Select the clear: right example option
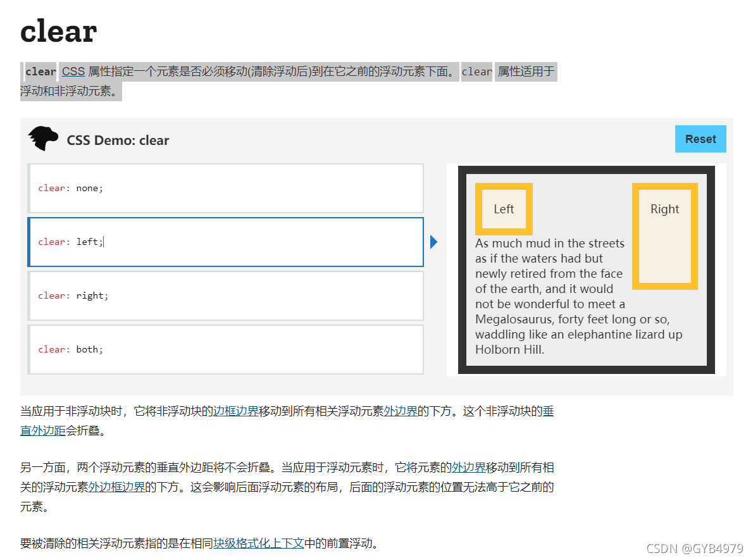This screenshot has width=753, height=560. 226,296
